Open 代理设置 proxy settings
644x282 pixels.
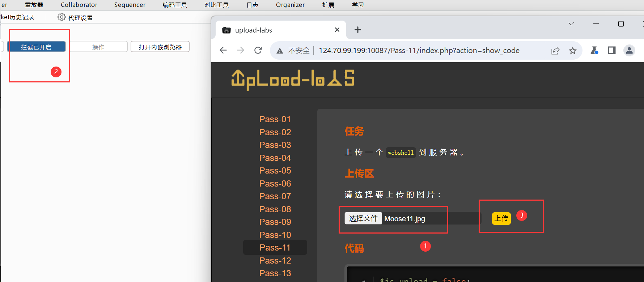point(75,18)
